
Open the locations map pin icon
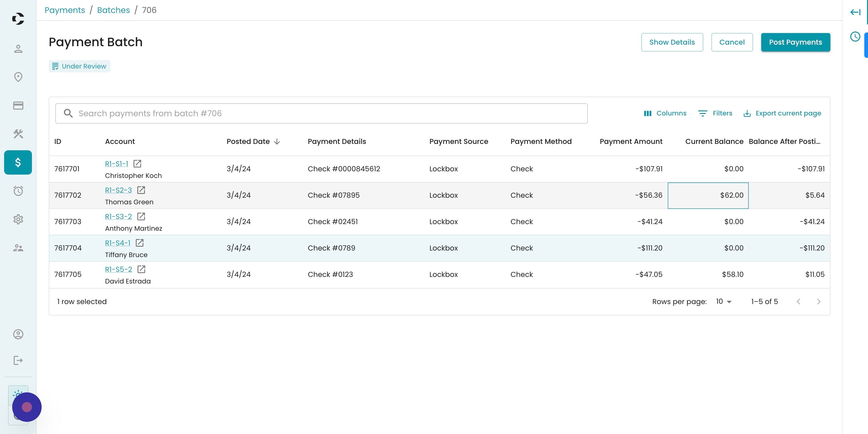pos(18,77)
